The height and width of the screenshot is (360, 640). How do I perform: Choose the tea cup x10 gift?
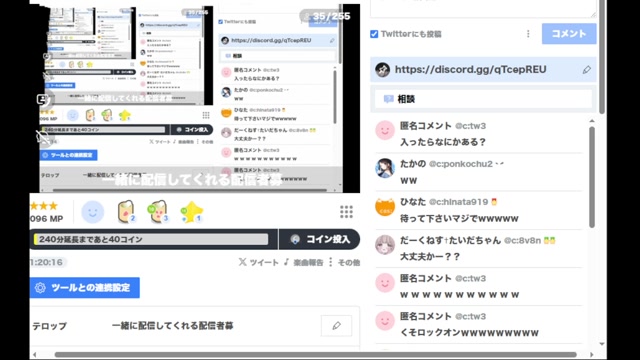[158, 212]
